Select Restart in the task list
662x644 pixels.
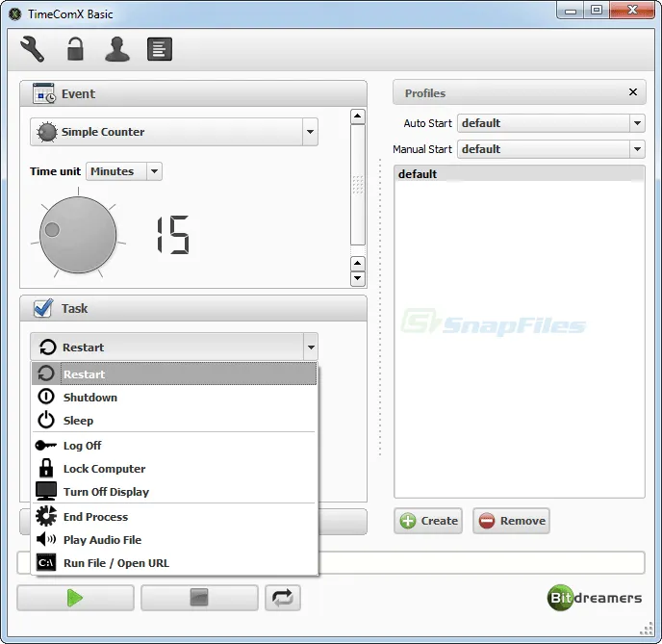click(x=174, y=374)
